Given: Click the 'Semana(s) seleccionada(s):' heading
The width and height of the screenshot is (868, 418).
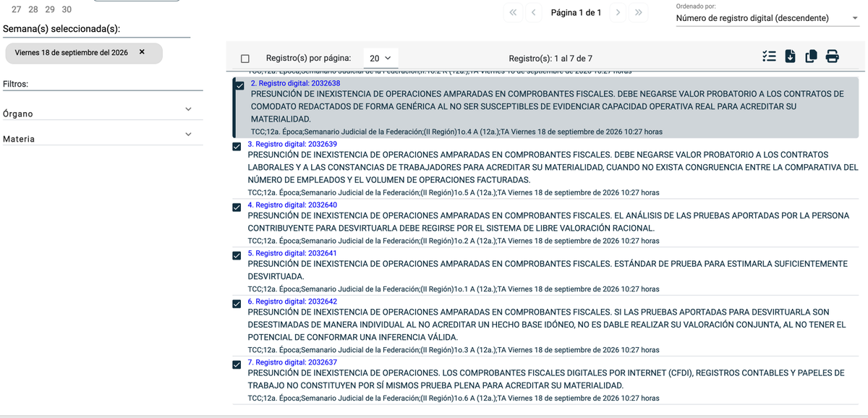Looking at the screenshot, I should pos(61,29).
